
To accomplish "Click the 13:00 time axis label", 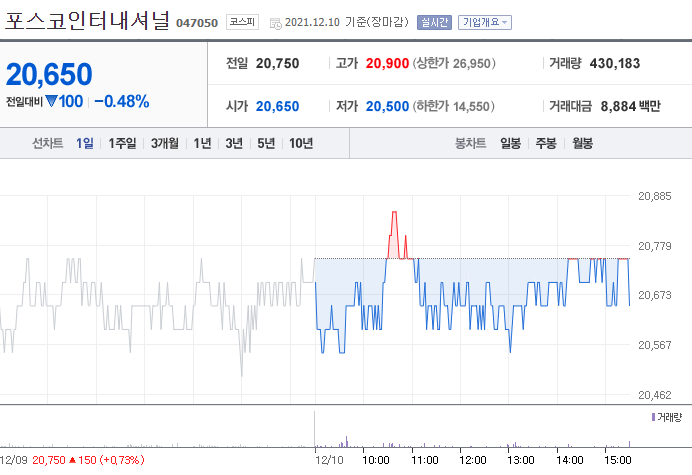I will pos(521,460).
